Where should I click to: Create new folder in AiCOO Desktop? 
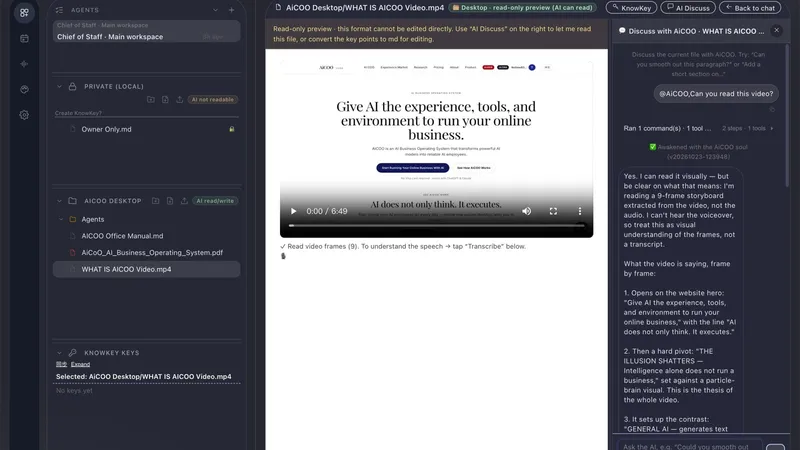tap(155, 201)
